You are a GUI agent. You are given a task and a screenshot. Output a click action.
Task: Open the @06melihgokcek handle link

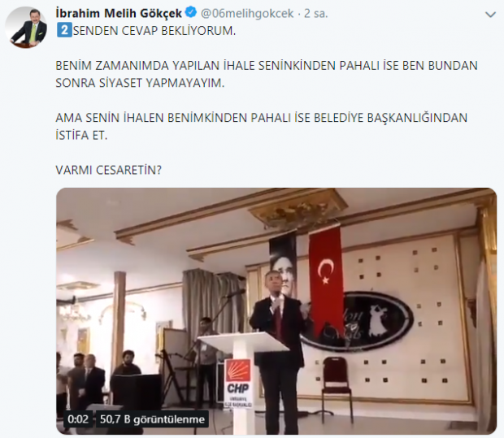click(247, 13)
